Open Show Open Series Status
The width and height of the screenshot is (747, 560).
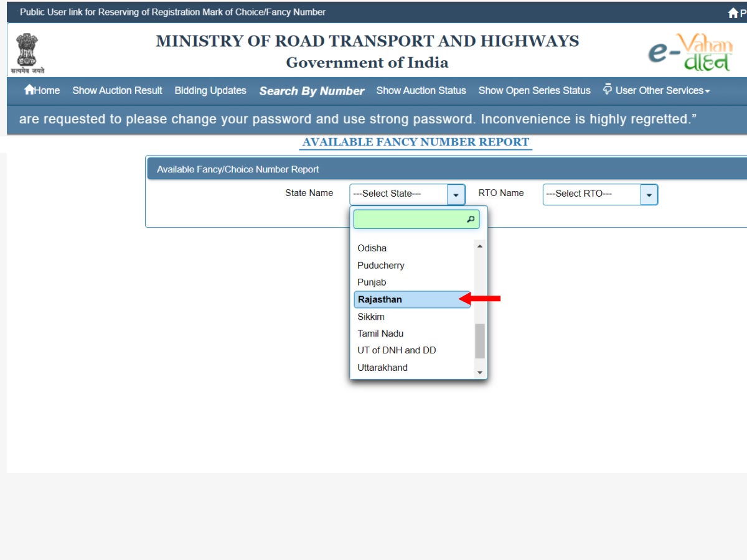pos(534,90)
